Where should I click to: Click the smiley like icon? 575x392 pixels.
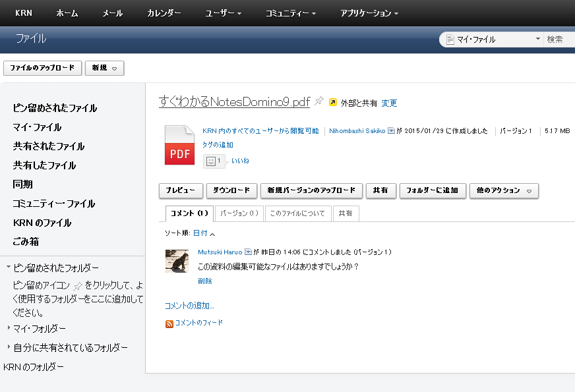click(211, 161)
